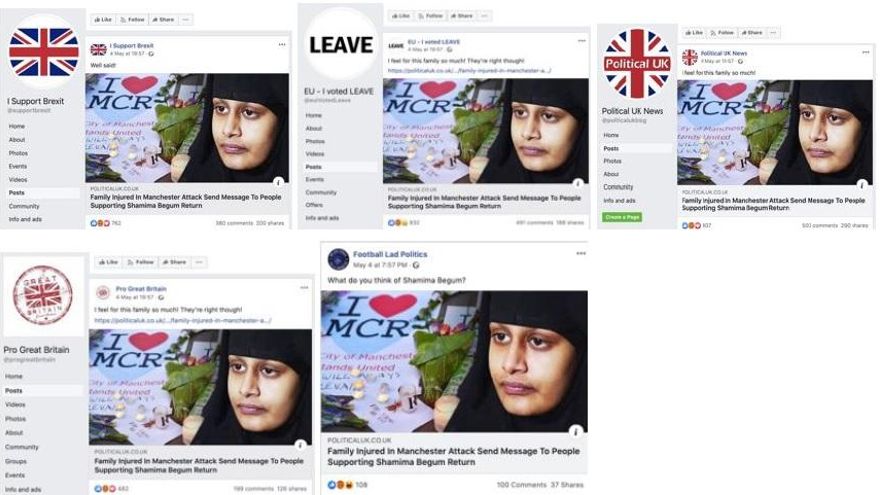
Task: Open the Political UK News post options menu
Action: point(865,52)
